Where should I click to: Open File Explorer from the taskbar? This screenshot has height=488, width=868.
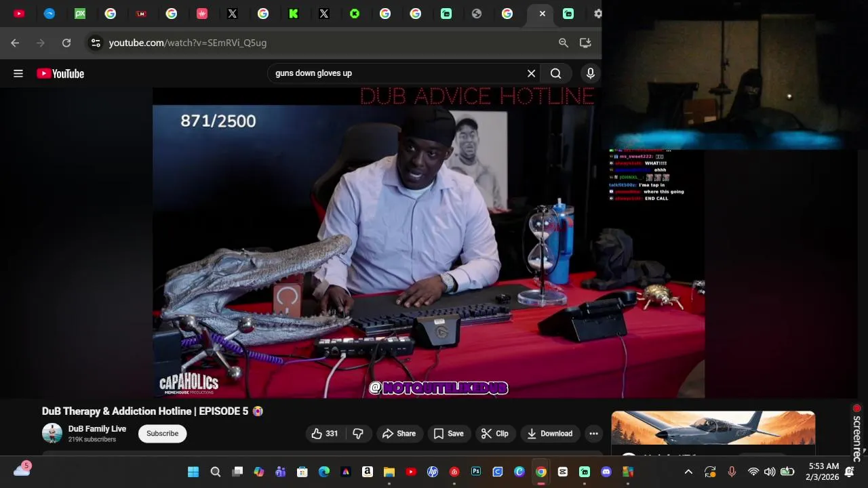[389, 472]
